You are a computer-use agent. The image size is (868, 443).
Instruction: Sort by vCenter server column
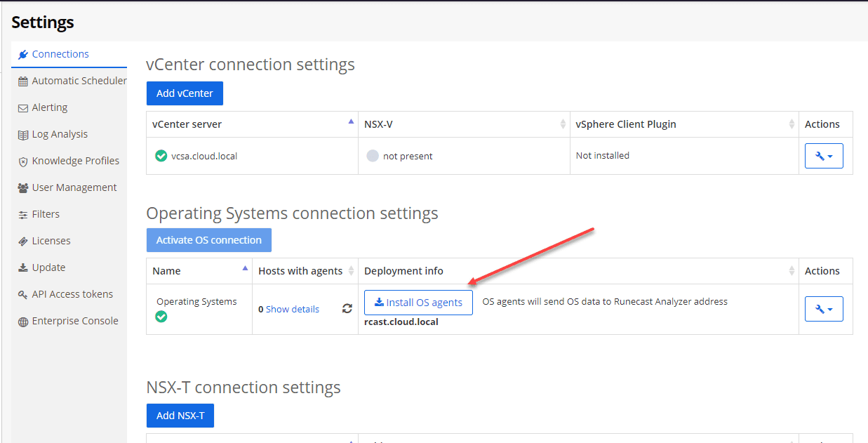point(351,124)
